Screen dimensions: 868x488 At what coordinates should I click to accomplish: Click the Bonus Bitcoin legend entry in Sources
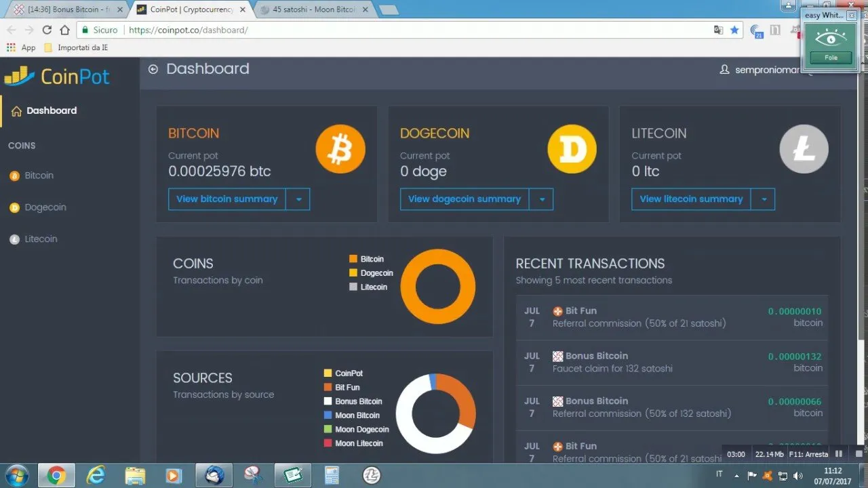[x=353, y=401]
